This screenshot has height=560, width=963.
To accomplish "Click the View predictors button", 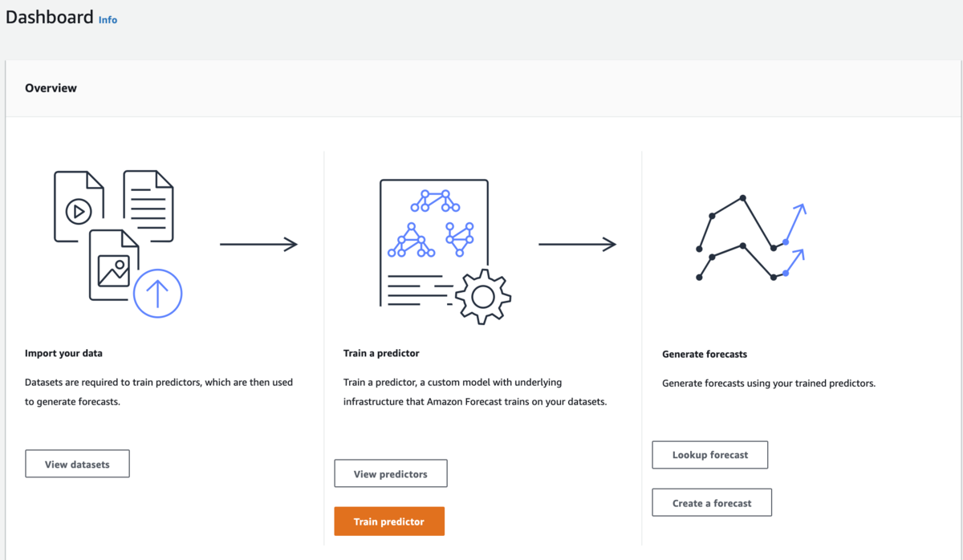I will pos(391,474).
